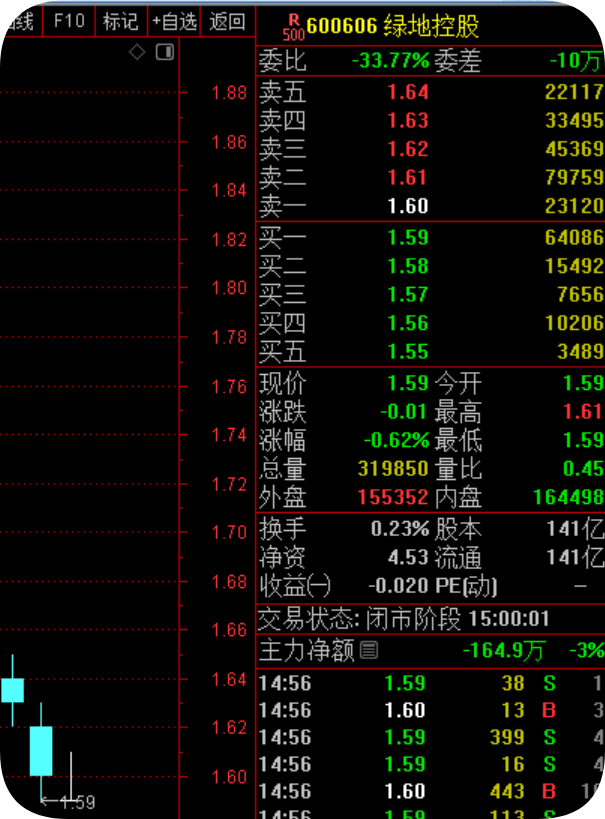Screen dimensions: 605x819
Task: Click the 净资 value 4.53
Action: [408, 557]
